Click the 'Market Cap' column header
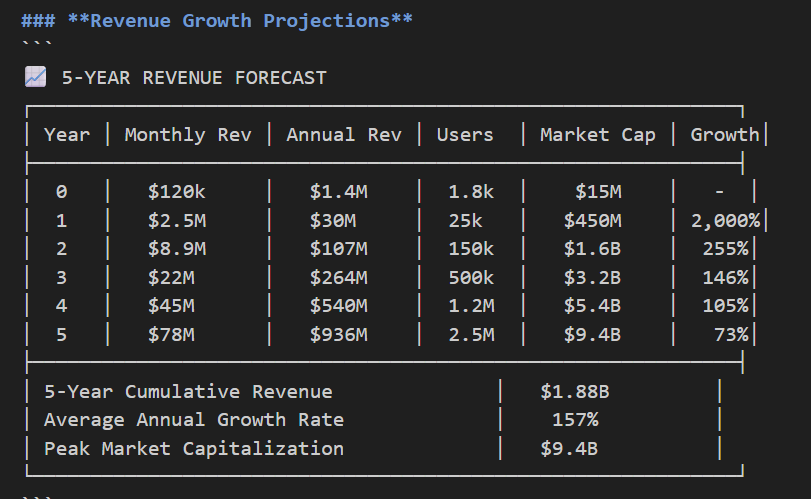811x499 pixels. pos(598,135)
